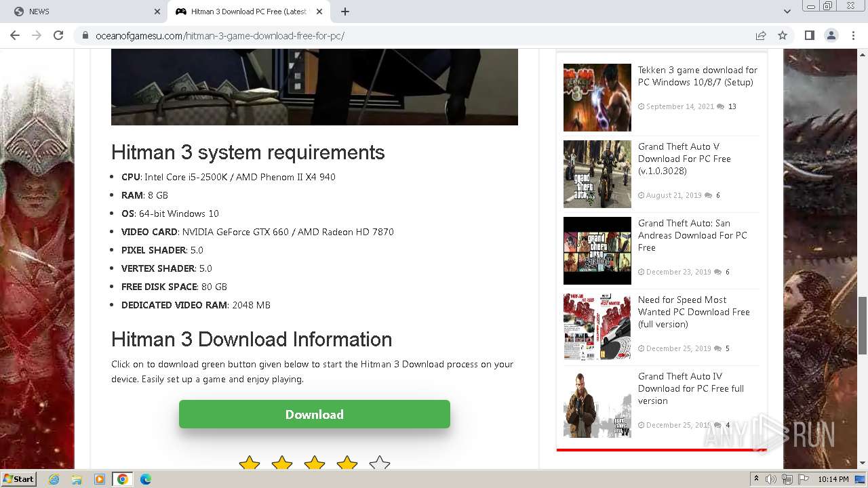The image size is (868, 488).
Task: Click the 'September 14, 2021' date
Action: tap(680, 106)
